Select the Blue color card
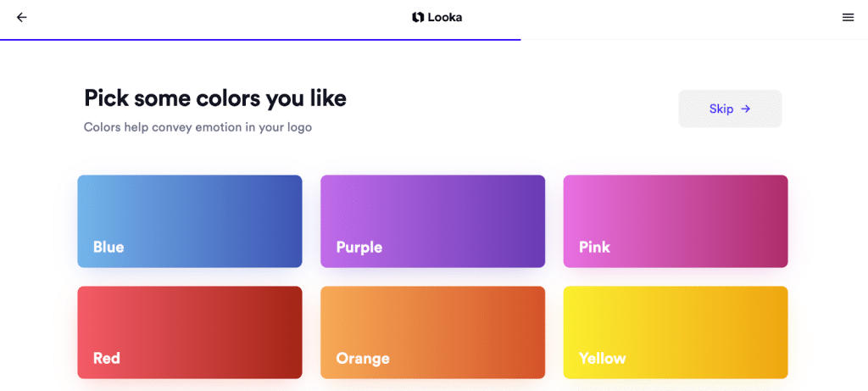868x391 pixels. click(x=190, y=221)
